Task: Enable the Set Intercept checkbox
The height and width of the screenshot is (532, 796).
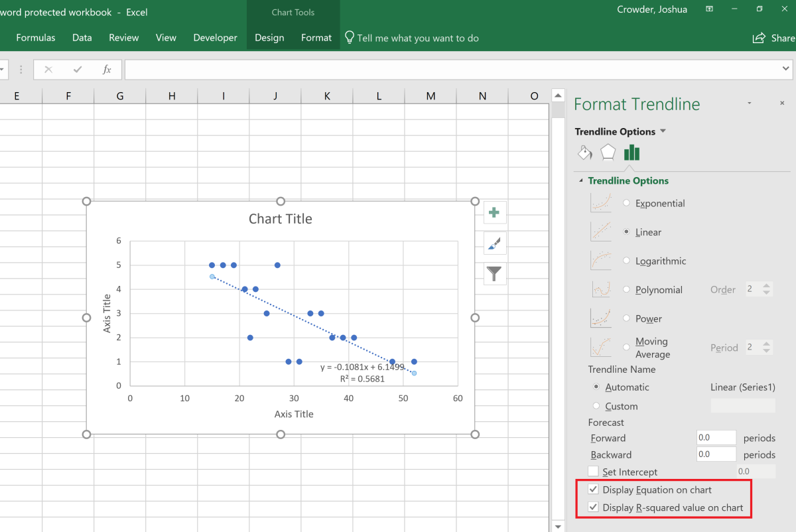Action: tap(593, 471)
